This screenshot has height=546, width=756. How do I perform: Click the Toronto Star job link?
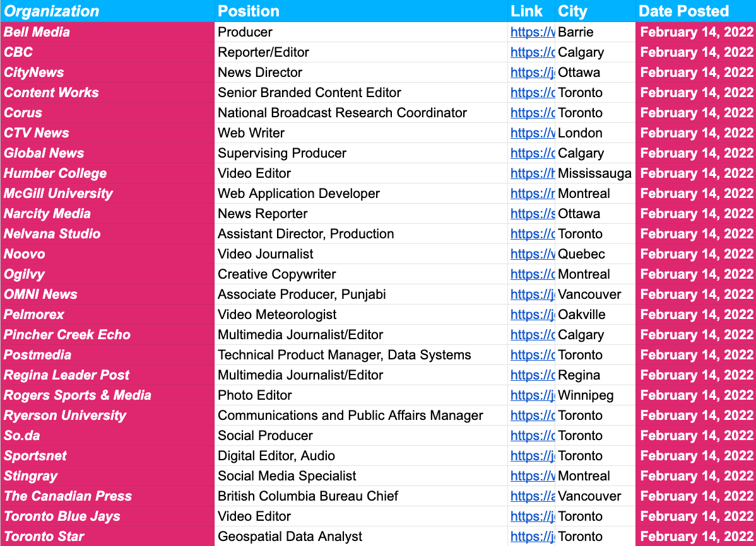(x=532, y=537)
